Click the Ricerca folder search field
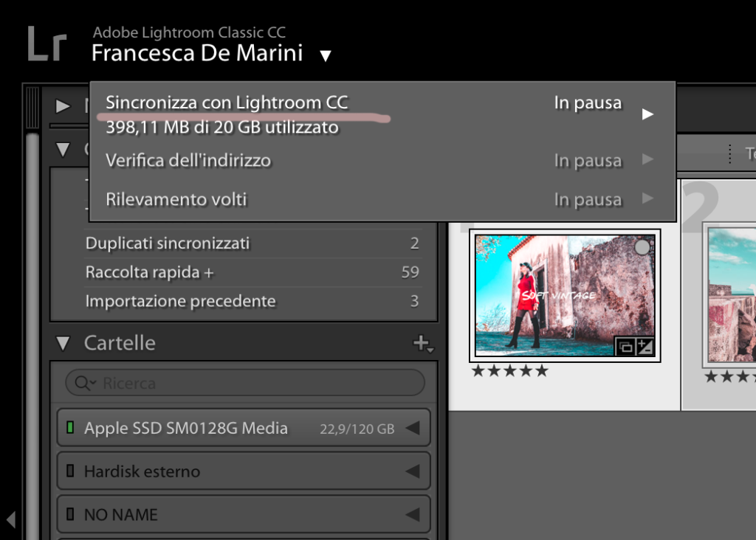756x540 pixels. (x=251, y=384)
